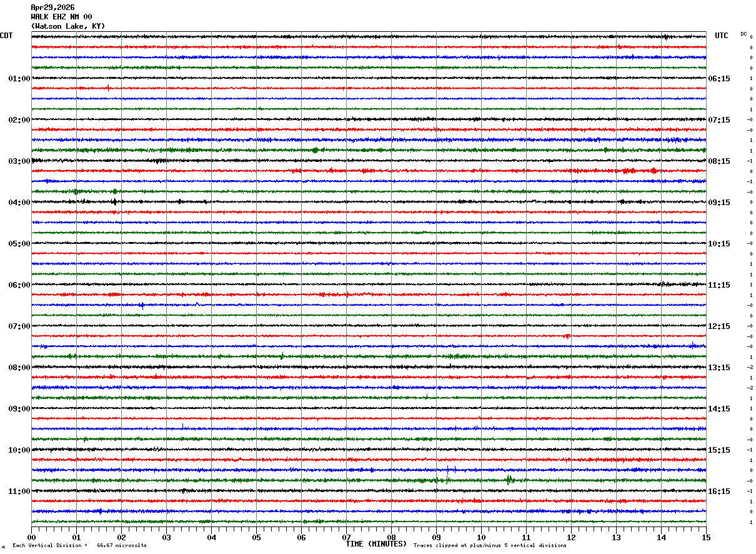Click the CDT time label '06:00'
The width and height of the screenshot is (756, 554).
(19, 285)
